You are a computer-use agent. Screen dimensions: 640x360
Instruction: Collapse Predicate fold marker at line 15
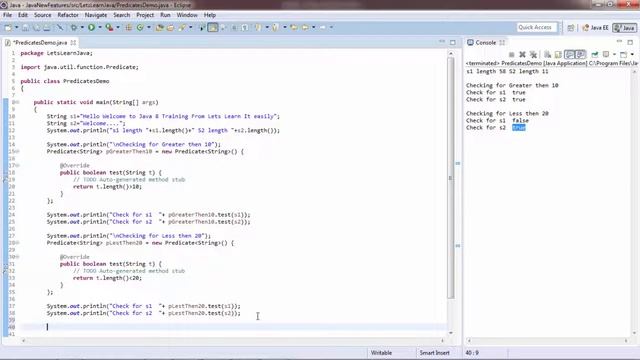point(17,151)
